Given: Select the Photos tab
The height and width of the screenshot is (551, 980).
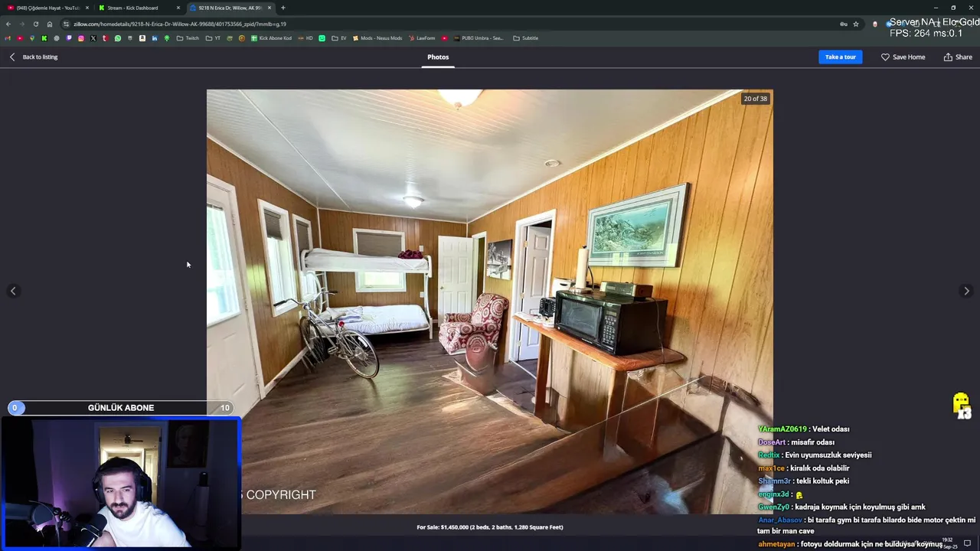Looking at the screenshot, I should (x=438, y=57).
